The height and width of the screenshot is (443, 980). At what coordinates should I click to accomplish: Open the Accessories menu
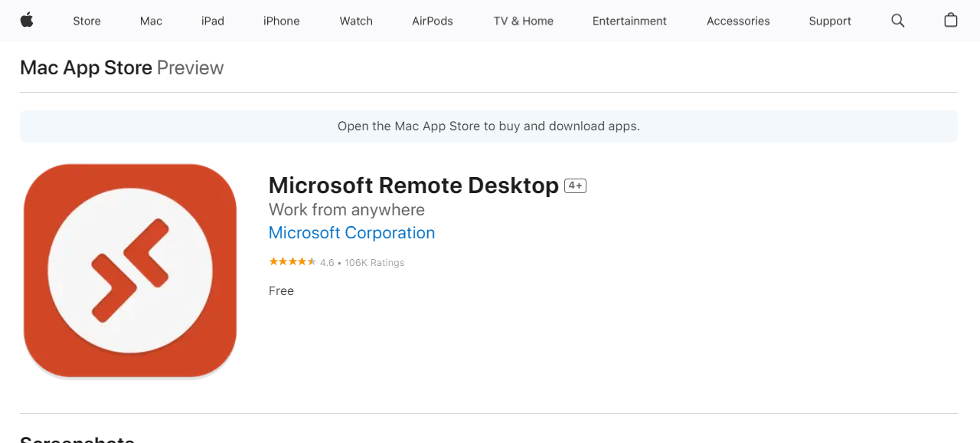(x=738, y=21)
